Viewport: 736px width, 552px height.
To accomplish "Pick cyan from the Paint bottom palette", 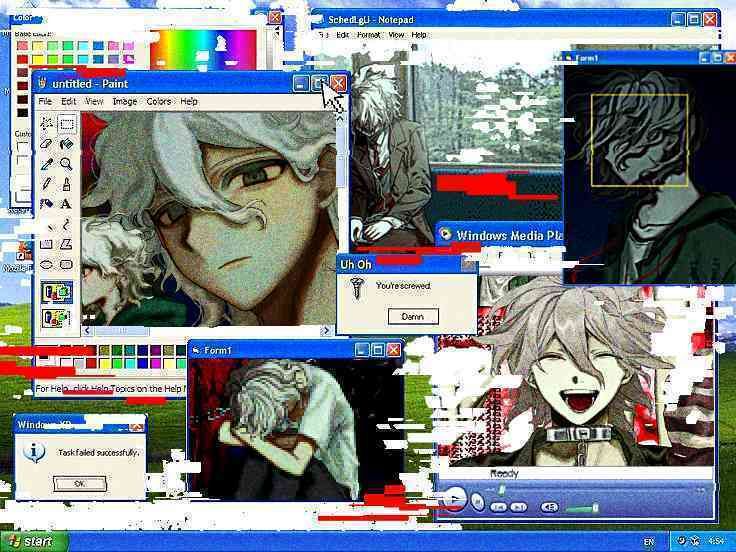I will tap(130, 363).
